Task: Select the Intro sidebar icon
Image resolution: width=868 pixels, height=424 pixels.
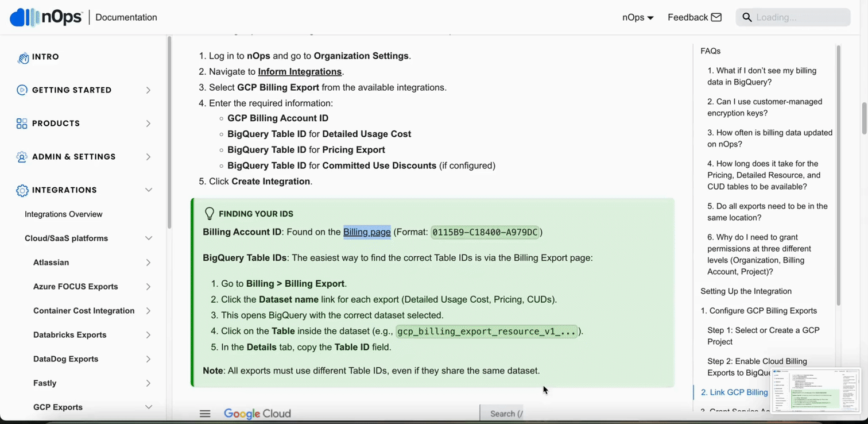Action: (x=22, y=57)
